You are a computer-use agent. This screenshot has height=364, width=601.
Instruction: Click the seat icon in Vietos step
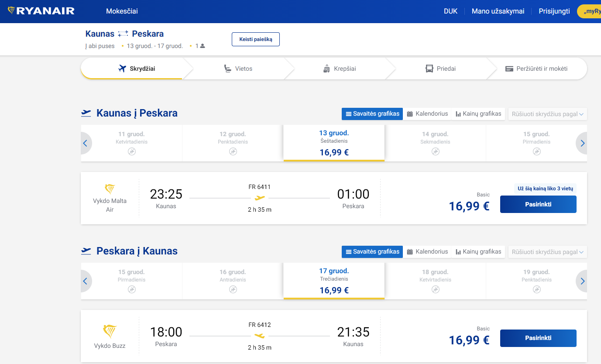click(x=227, y=69)
